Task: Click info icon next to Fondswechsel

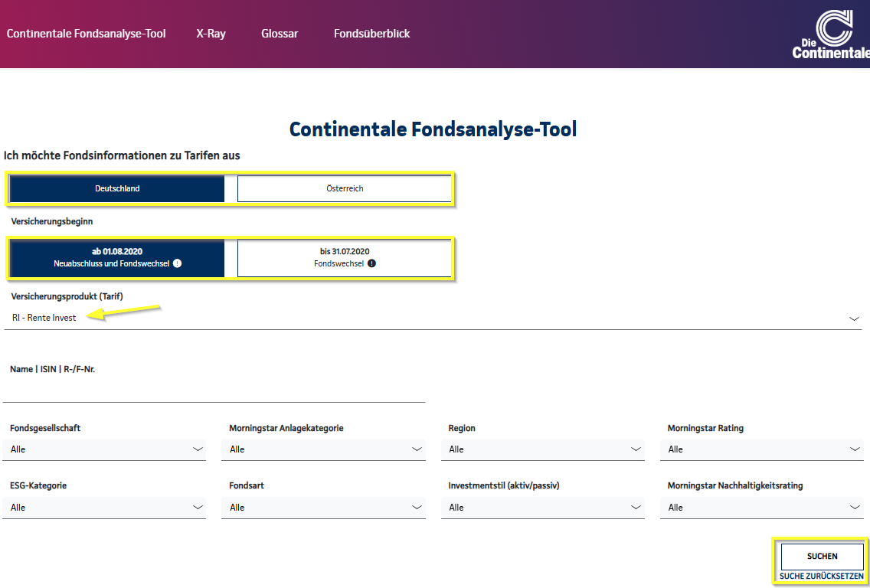Action: [371, 263]
